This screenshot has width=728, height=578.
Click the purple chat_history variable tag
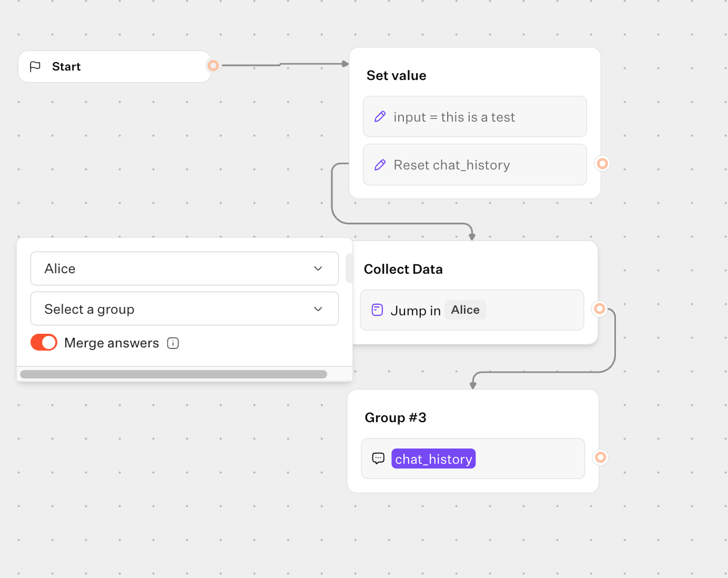click(x=433, y=459)
